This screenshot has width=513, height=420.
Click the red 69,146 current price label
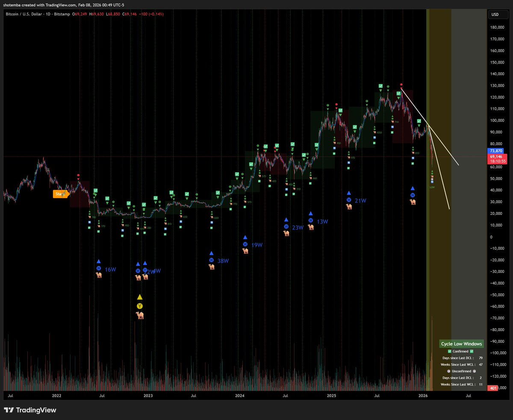click(x=496, y=156)
